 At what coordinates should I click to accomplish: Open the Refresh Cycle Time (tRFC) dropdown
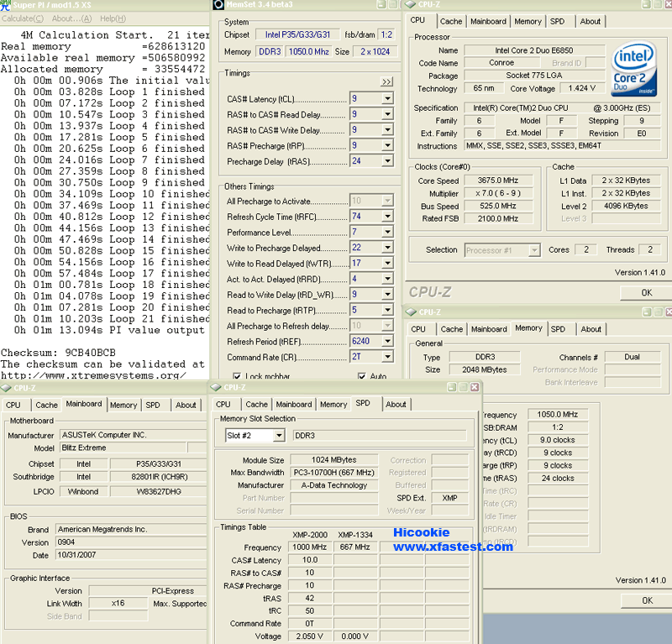(387, 217)
